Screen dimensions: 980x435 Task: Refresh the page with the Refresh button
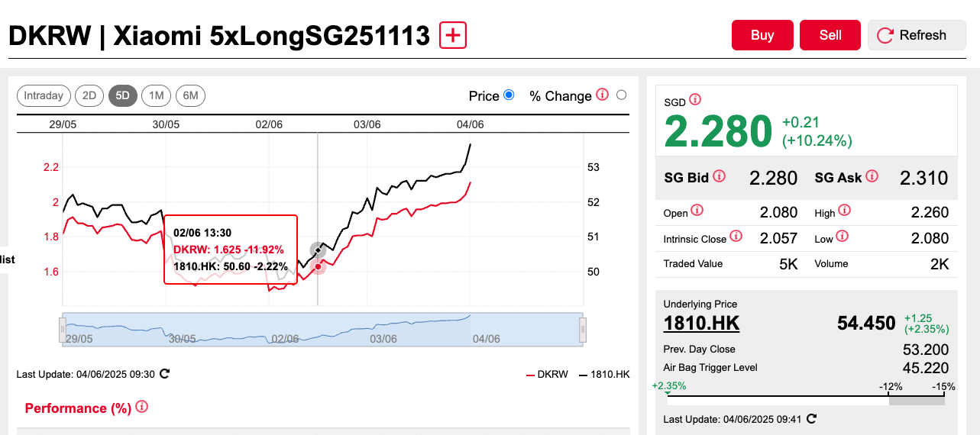tap(917, 35)
